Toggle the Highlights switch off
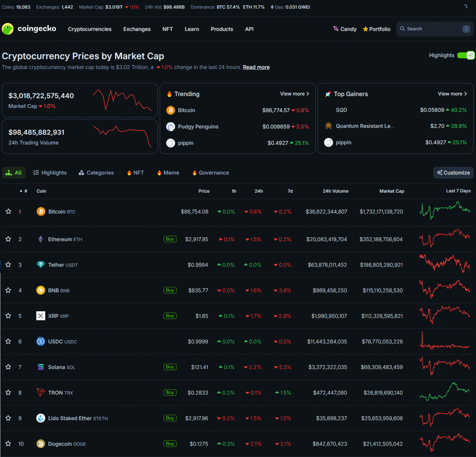Viewport: 476px width, 457px height. pyautogui.click(x=466, y=55)
